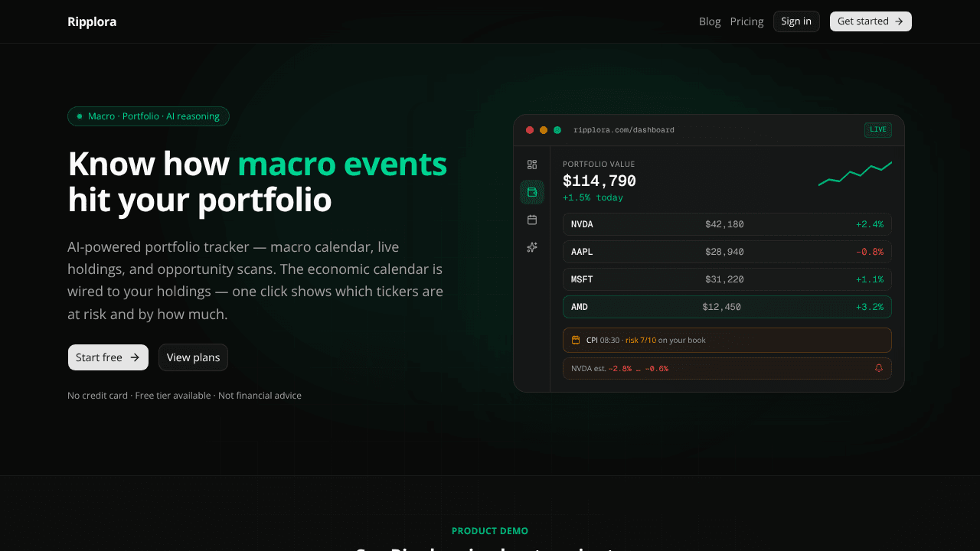Select the wallet portfolio icon in sidebar
Image resolution: width=980 pixels, height=551 pixels.
(x=532, y=192)
